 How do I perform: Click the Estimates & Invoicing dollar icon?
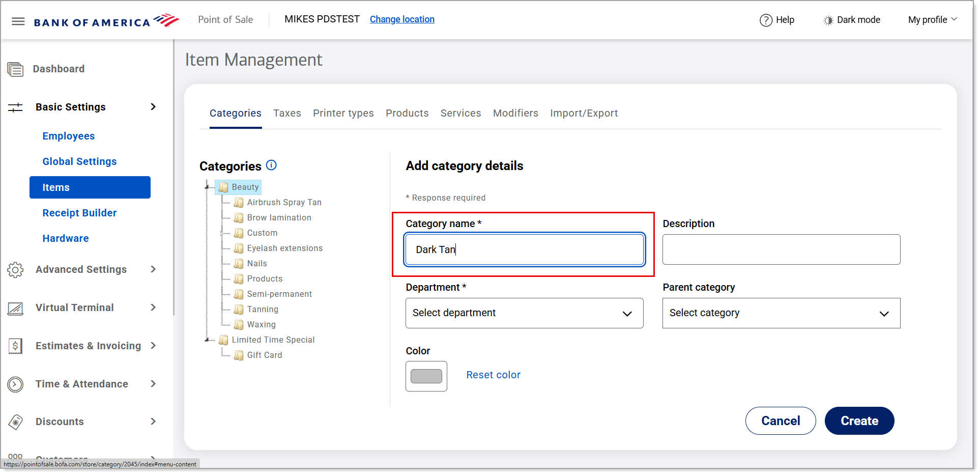(x=15, y=346)
